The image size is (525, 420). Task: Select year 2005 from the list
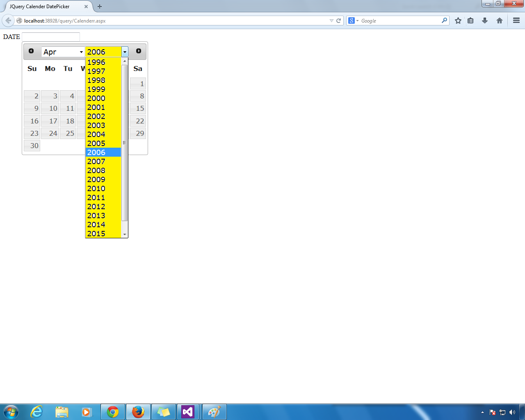[96, 143]
